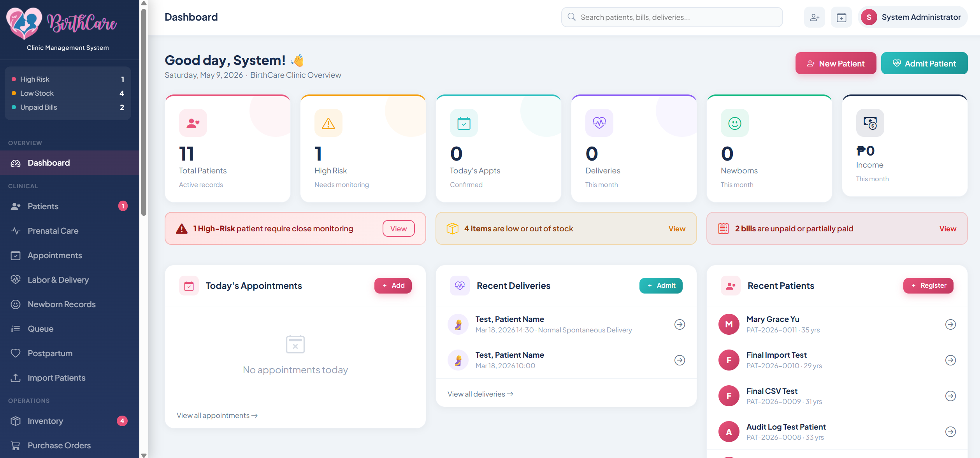
Task: Click the low stock box icon
Action: (452, 229)
